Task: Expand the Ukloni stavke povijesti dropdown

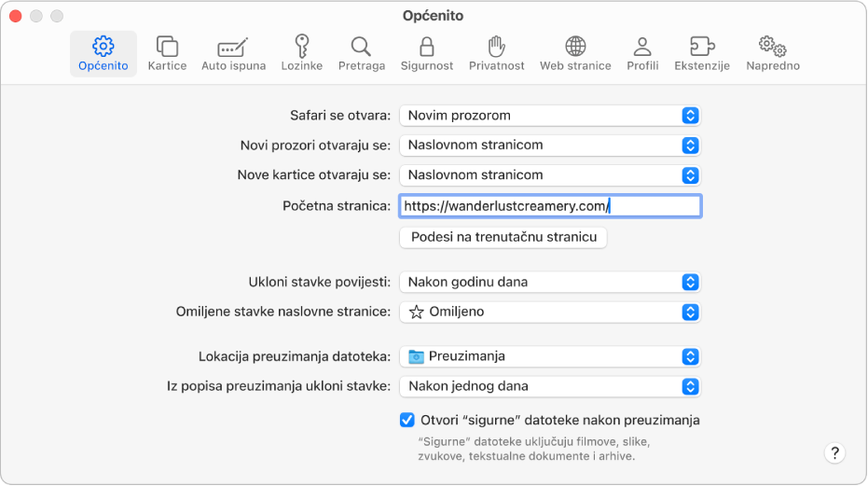Action: click(550, 282)
